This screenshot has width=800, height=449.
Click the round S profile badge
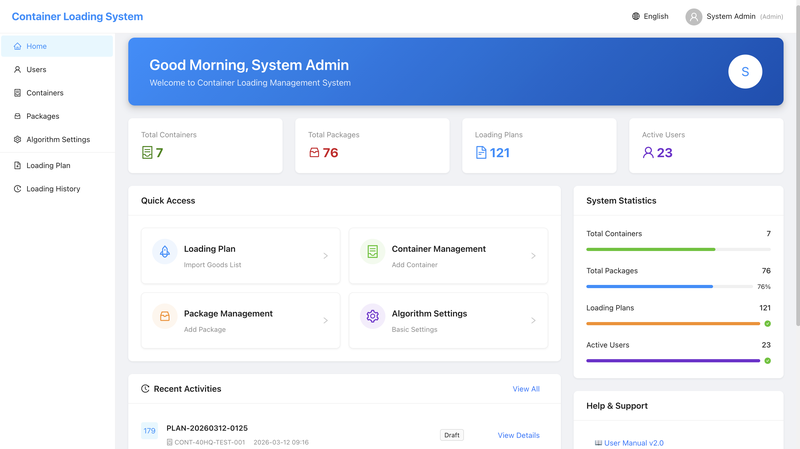(745, 71)
